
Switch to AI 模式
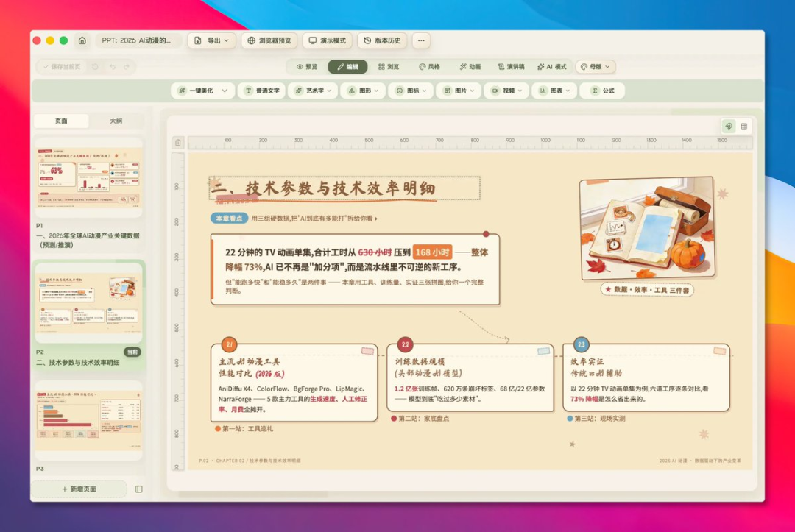[552, 67]
